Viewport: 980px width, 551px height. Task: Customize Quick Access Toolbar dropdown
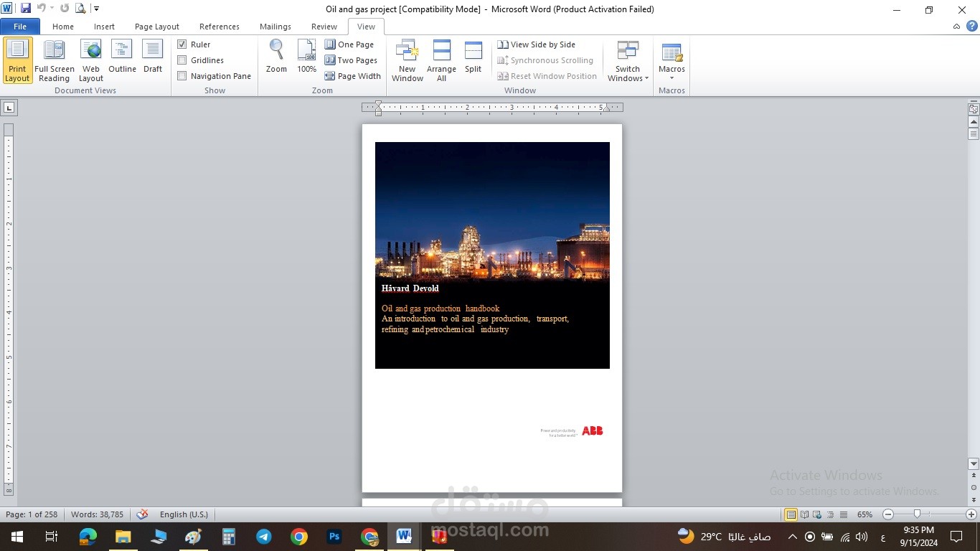[x=97, y=9]
